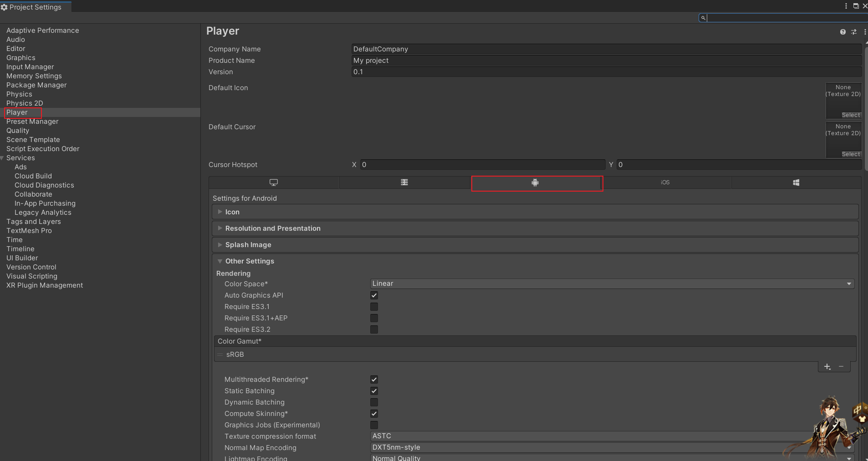Enable Require ES3.1 checkbox

click(x=374, y=307)
